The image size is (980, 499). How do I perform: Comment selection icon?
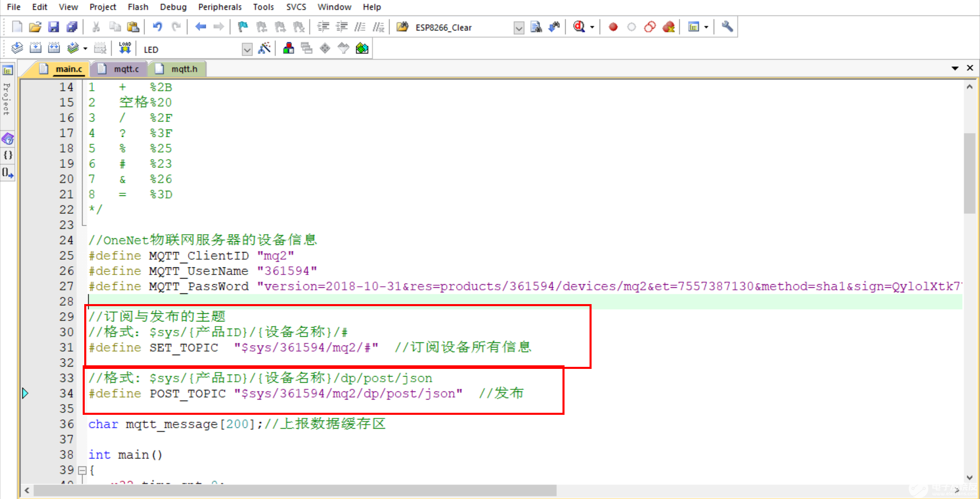tap(360, 27)
